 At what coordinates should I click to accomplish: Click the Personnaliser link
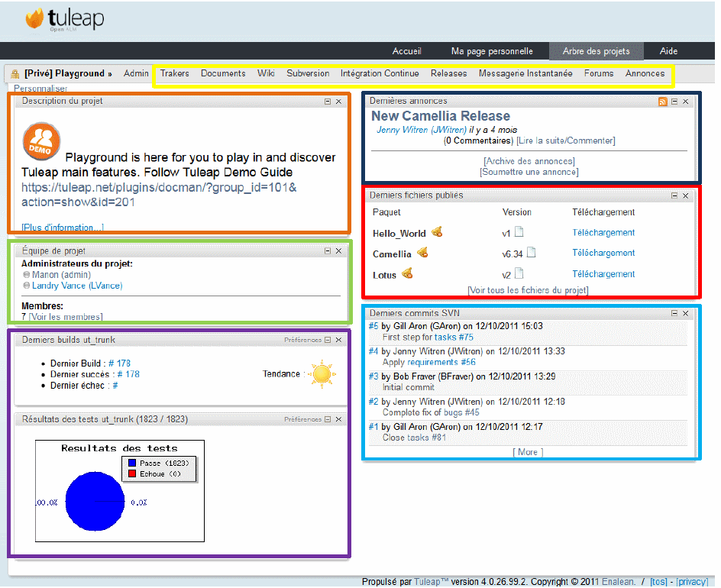click(40, 89)
